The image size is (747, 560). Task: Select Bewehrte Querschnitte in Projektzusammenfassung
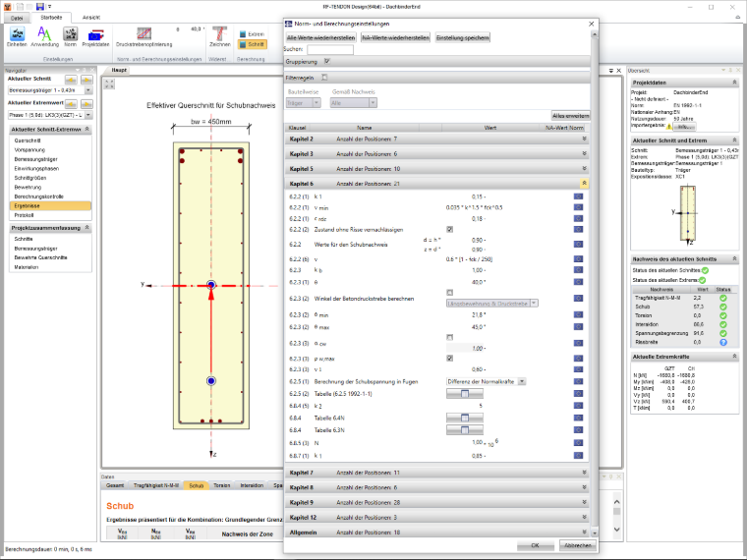40,257
